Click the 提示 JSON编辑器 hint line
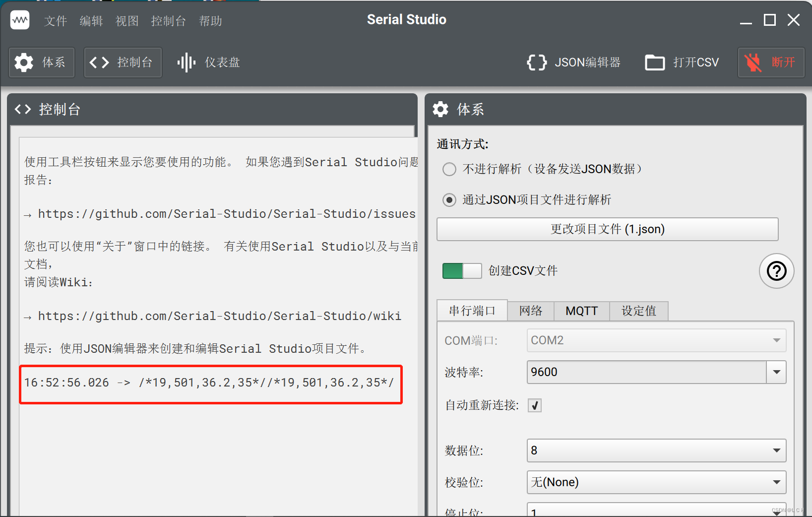The width and height of the screenshot is (812, 517). [x=196, y=349]
